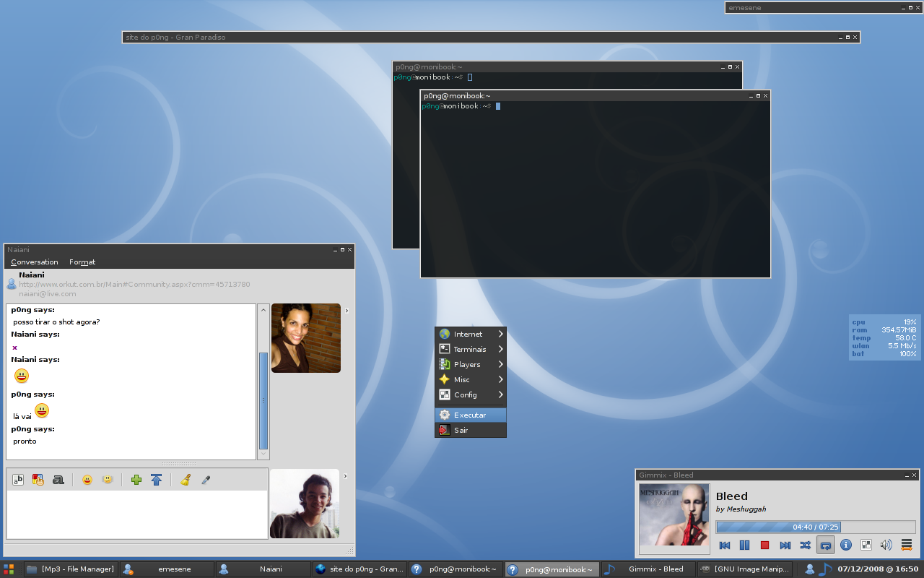The image size is (924, 578).
Task: Skip to previous track in Gimmix
Action: pos(725,545)
